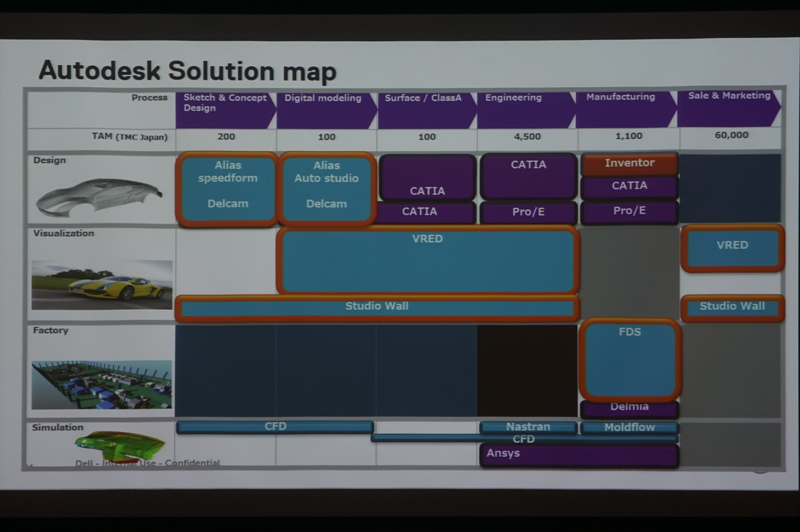Select the shorter CATIA box under Surface / ClassA
This screenshot has width=800, height=532.
(427, 213)
